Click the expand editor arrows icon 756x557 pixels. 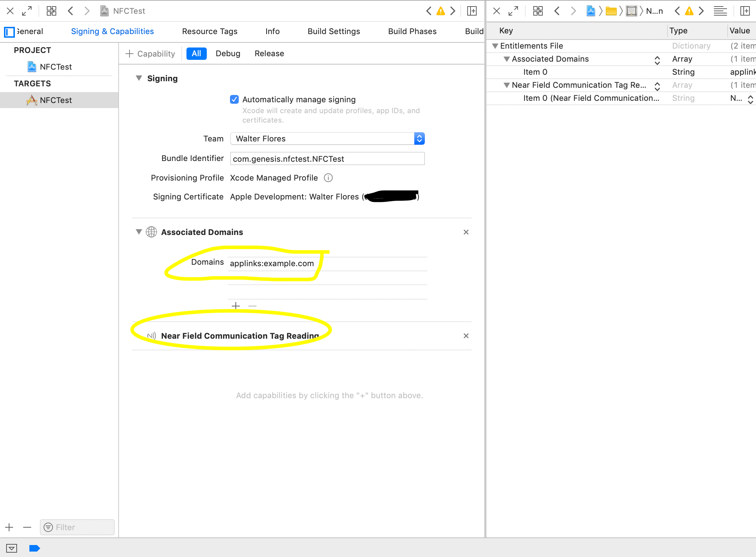[27, 11]
